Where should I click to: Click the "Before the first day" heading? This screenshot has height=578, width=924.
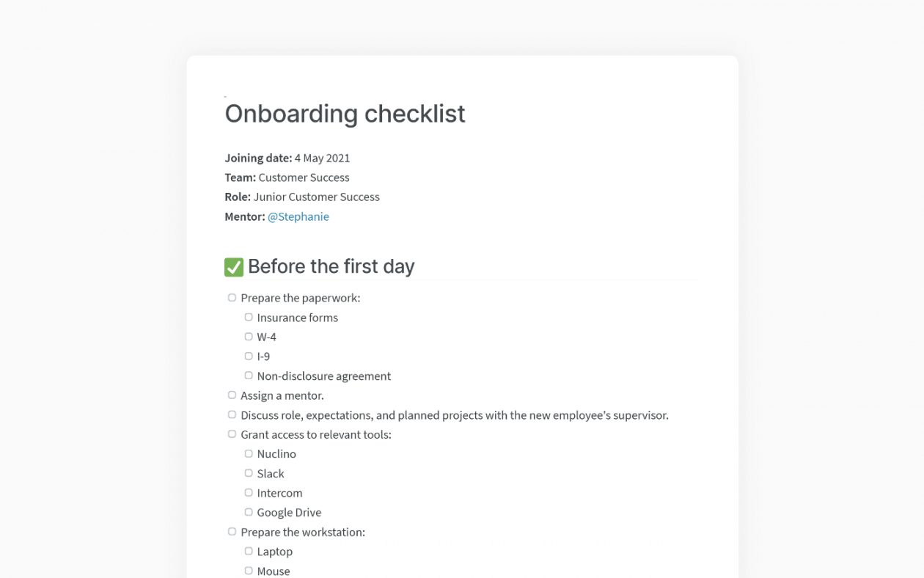331,266
